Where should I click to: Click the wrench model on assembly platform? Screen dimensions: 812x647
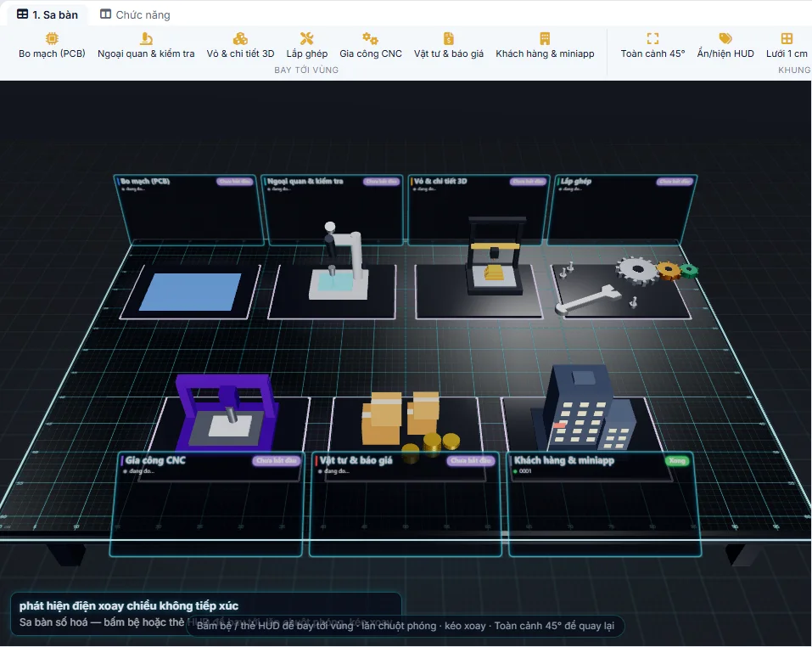[588, 300]
